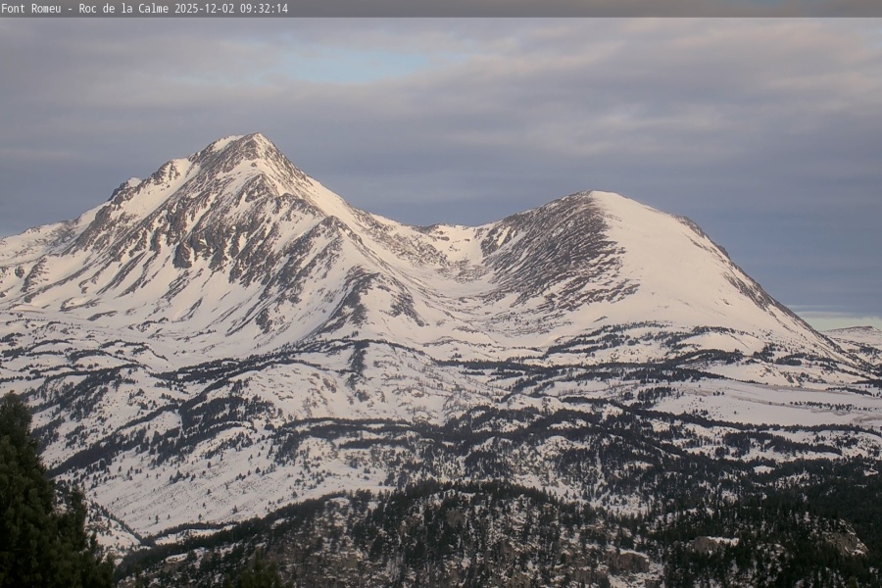Click 'Roc de la Calme' location label
The image size is (882, 588).
(x=122, y=8)
